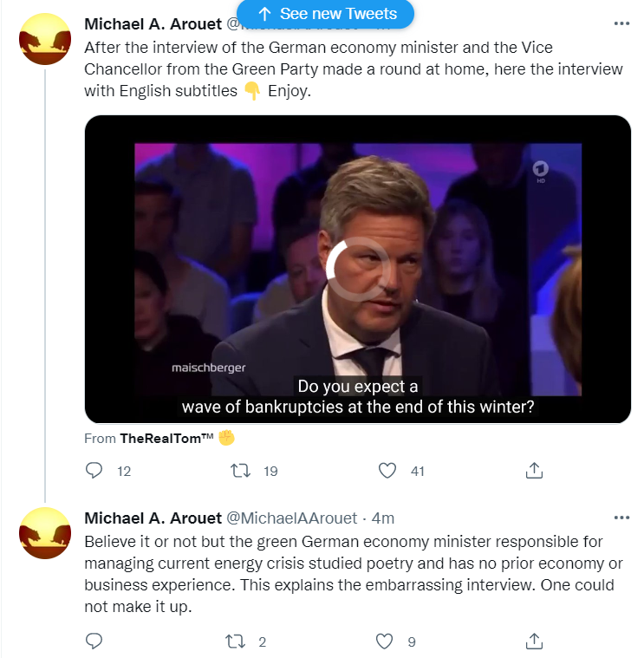Reply to the second tweet about poetry
644x658 pixels.
coord(95,642)
